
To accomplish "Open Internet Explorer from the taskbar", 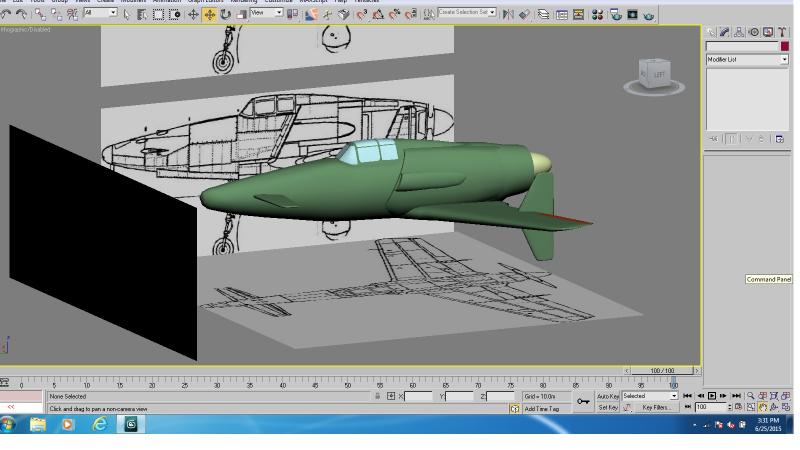I will tap(99, 424).
